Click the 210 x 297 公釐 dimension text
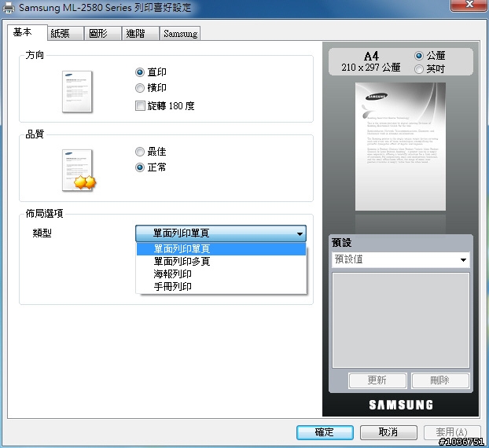This screenshot has height=448, width=489. pyautogui.click(x=371, y=68)
